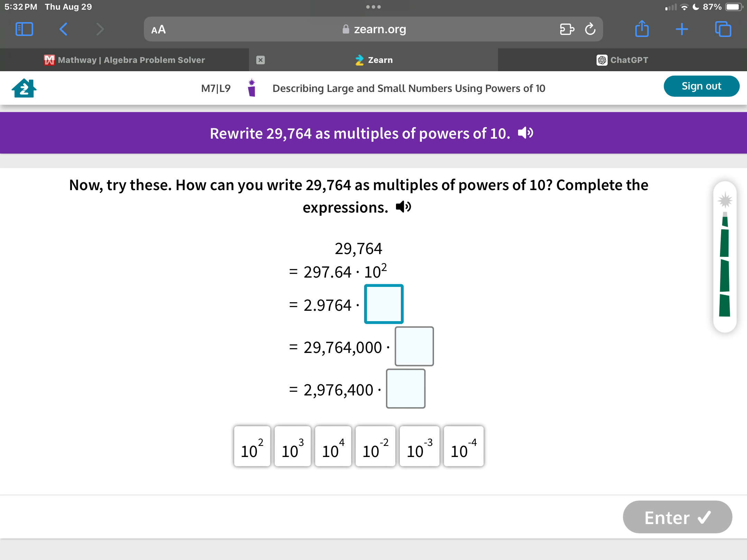The image size is (747, 560).
Task: Choose the 10⁻⁴ tile
Action: click(x=464, y=446)
